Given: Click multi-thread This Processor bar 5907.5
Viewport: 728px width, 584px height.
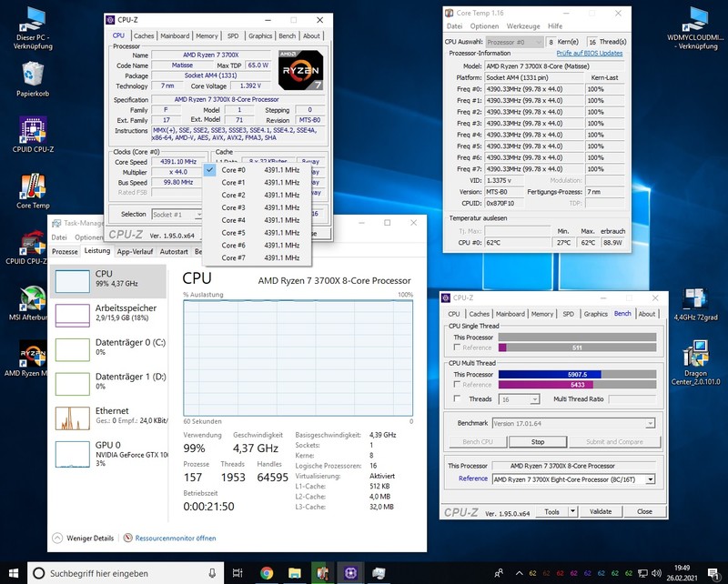Looking at the screenshot, I should (x=577, y=374).
